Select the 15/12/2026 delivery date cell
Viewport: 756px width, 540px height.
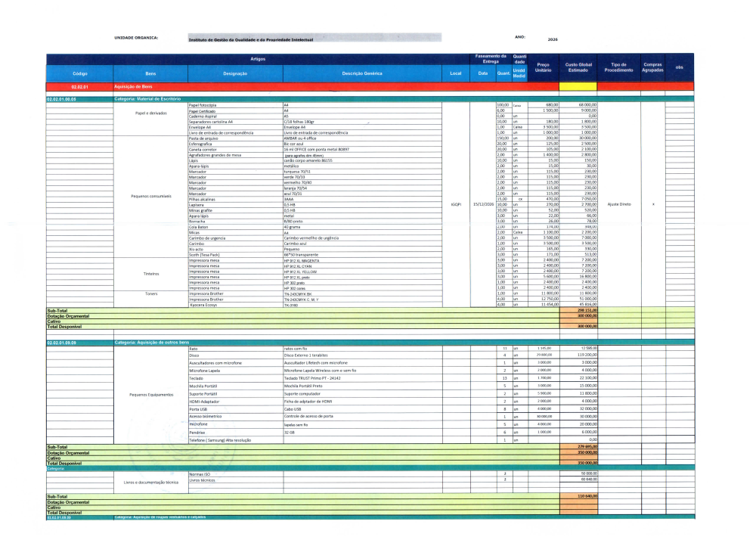coord(482,204)
